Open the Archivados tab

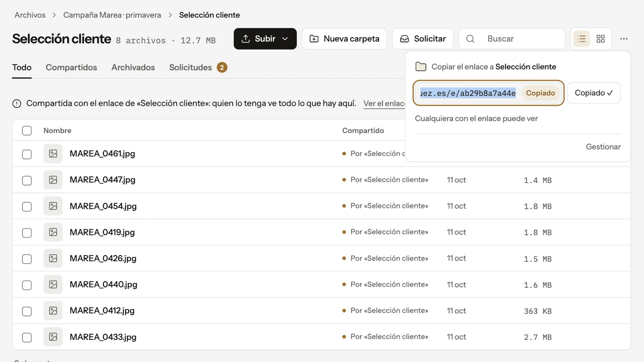click(x=133, y=68)
